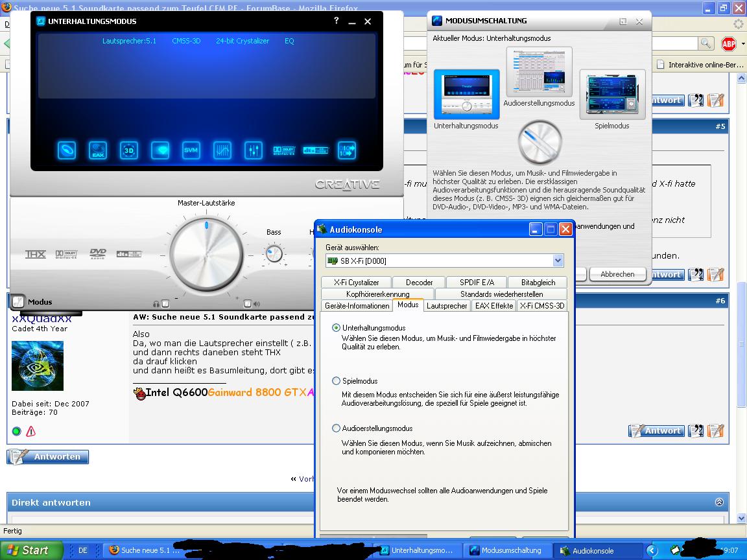Open the mixer faders icon
Screen dimensions: 747x560
pos(254,150)
